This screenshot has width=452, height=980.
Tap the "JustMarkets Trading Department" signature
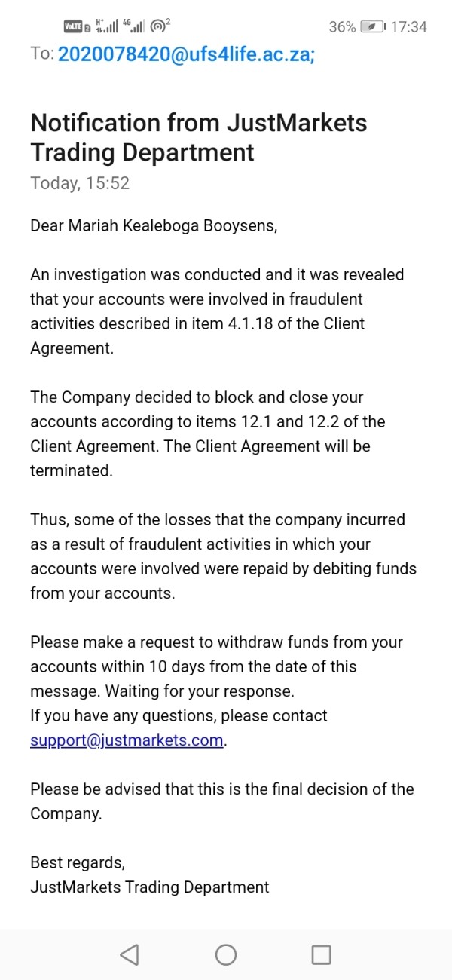coord(149,887)
